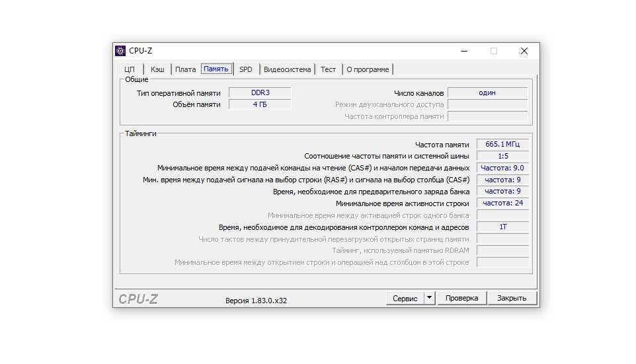Click 'Время, необходимое для предварительного заряда банка' label
The height and width of the screenshot is (364, 636).
(x=371, y=192)
